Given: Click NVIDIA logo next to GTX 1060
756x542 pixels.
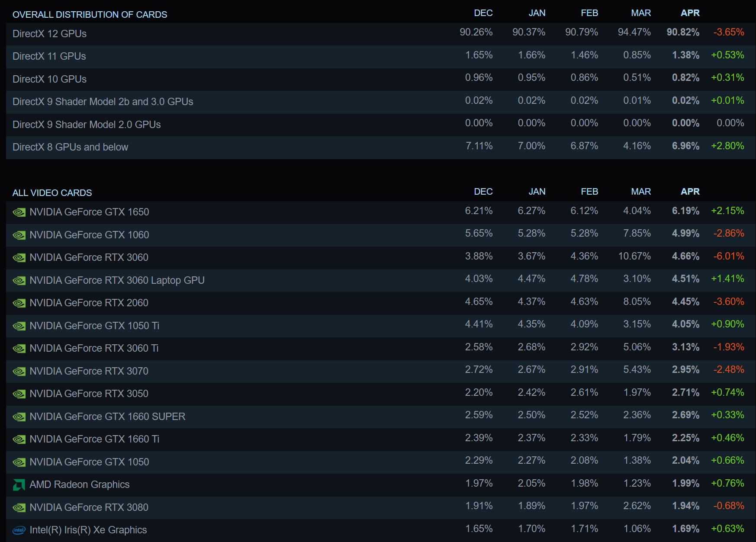Looking at the screenshot, I should tap(19, 235).
